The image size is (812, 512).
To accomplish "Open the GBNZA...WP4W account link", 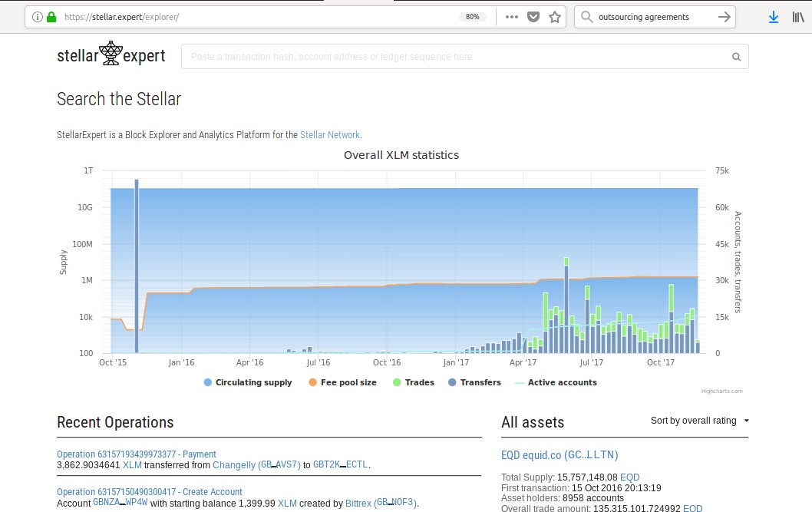I will [x=120, y=503].
